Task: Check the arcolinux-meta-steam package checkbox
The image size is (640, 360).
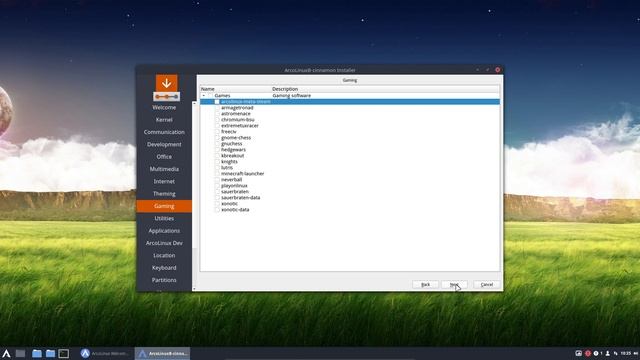Action: [x=217, y=102]
